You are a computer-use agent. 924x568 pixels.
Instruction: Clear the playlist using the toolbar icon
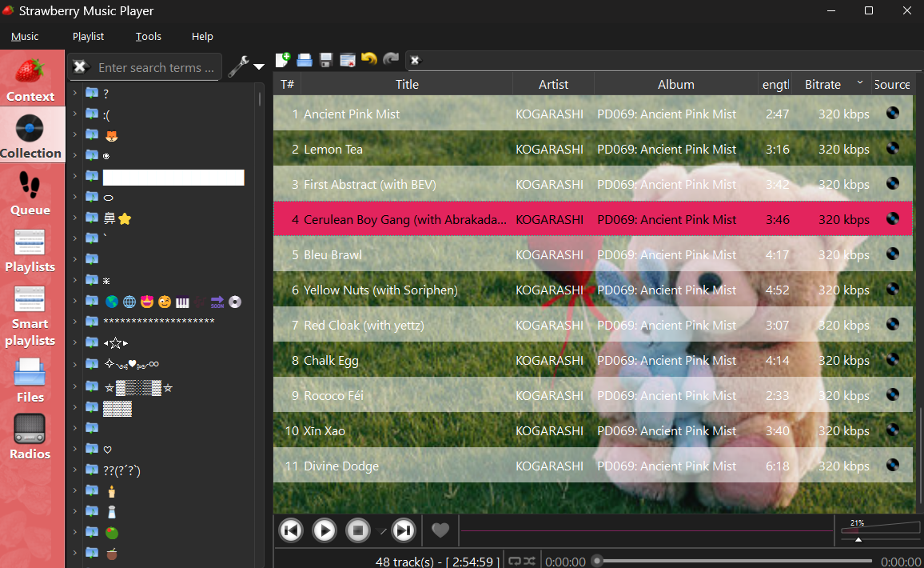348,59
